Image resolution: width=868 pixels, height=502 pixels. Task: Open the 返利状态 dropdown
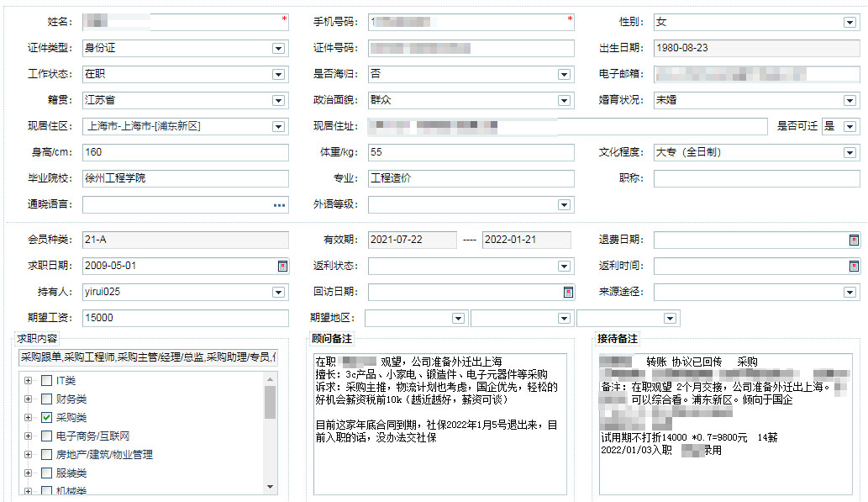pyautogui.click(x=564, y=266)
